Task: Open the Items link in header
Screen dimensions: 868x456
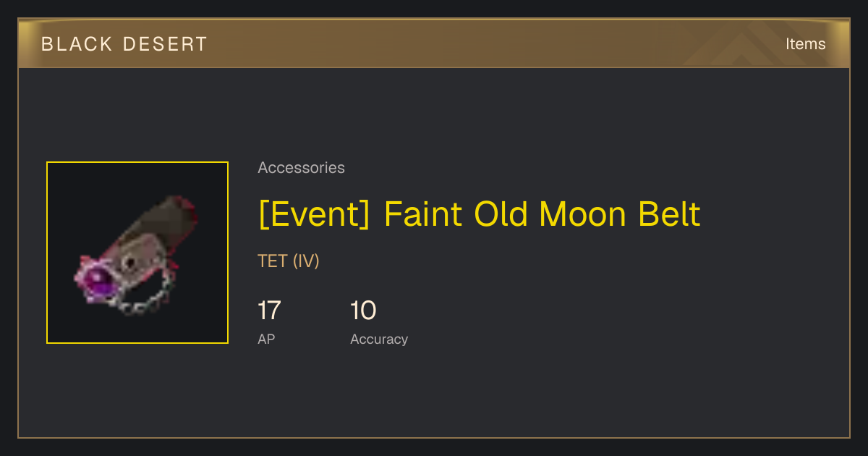Action: point(805,44)
